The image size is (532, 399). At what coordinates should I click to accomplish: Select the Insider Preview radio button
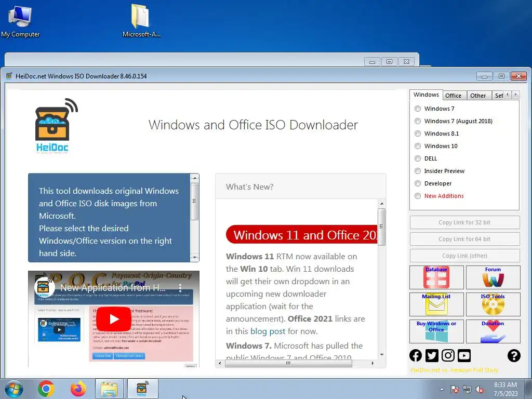point(418,171)
